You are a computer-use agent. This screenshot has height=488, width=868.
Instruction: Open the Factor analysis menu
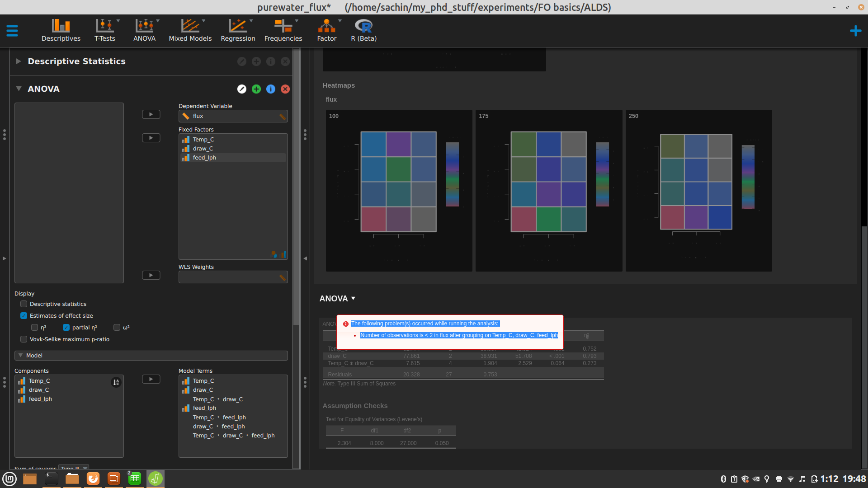point(326,30)
